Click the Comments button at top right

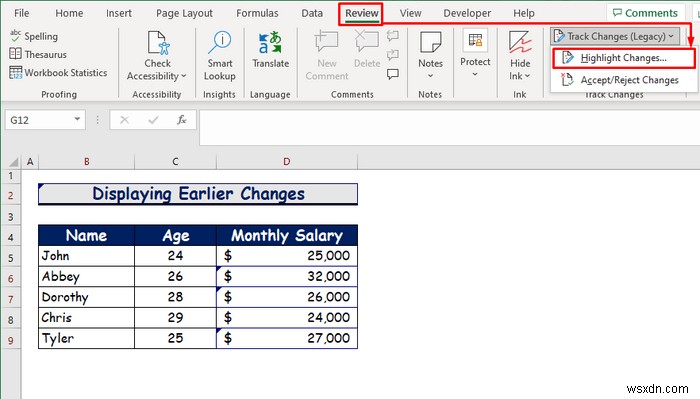point(646,13)
